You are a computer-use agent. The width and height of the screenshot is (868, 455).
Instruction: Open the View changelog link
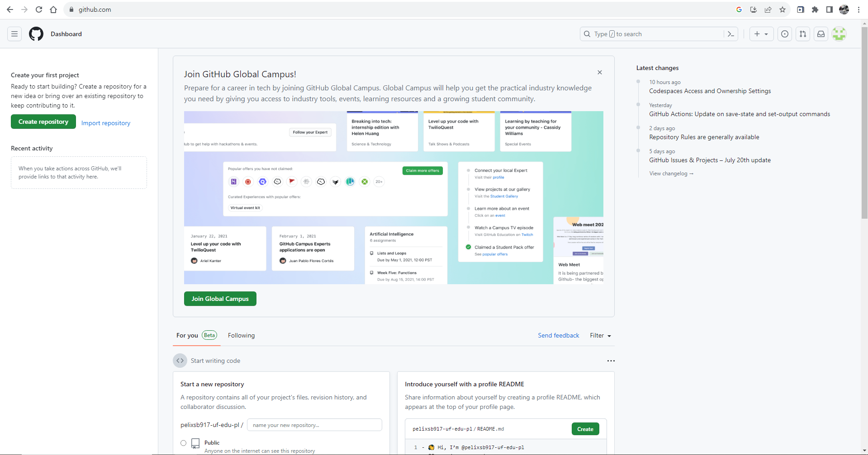671,174
